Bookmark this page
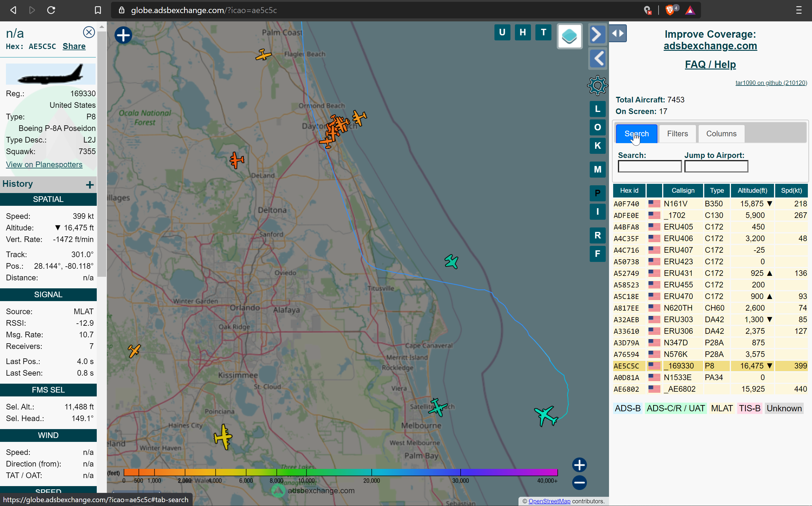Screen dimensions: 812x506 [98, 10]
